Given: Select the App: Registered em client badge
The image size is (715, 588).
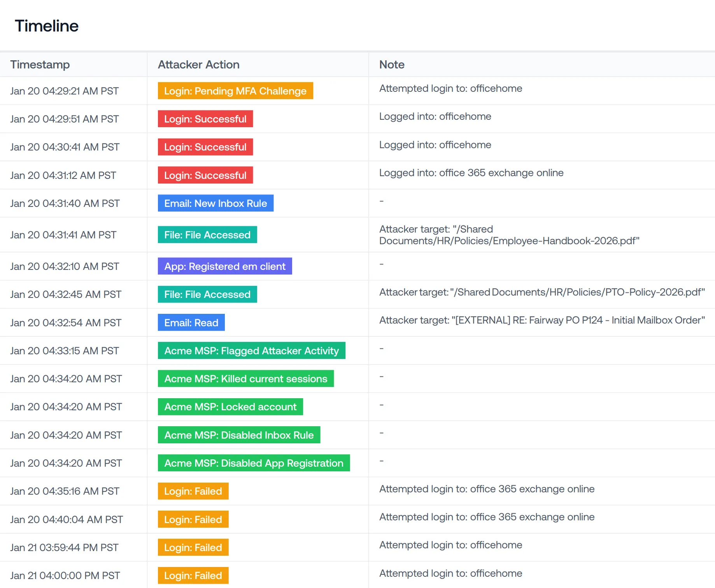Looking at the screenshot, I should pyautogui.click(x=225, y=266).
